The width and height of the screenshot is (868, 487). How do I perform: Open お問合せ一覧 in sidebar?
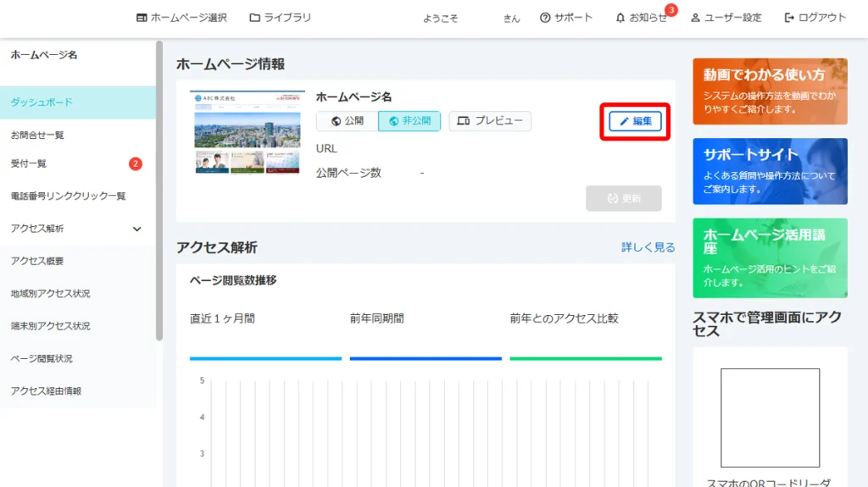37,135
